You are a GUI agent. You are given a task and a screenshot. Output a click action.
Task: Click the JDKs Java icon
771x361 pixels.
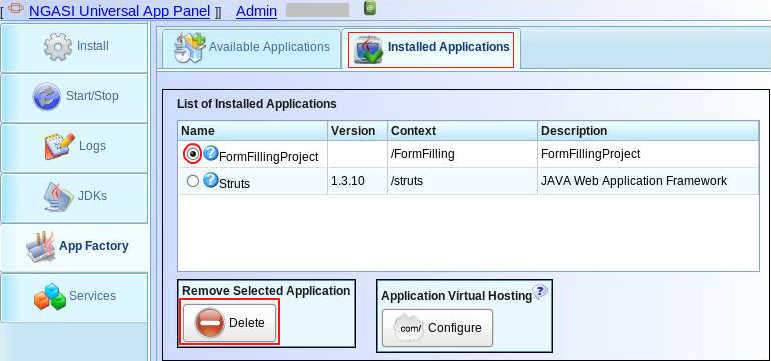59,196
